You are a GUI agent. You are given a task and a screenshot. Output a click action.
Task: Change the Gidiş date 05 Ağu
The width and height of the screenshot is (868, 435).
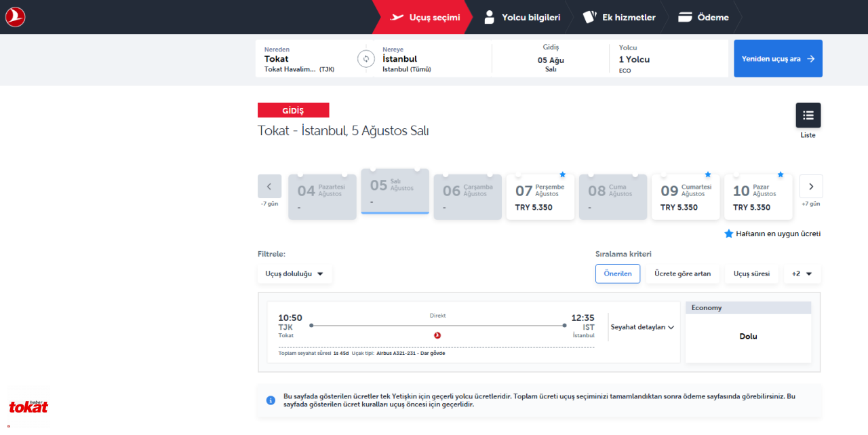(551, 59)
